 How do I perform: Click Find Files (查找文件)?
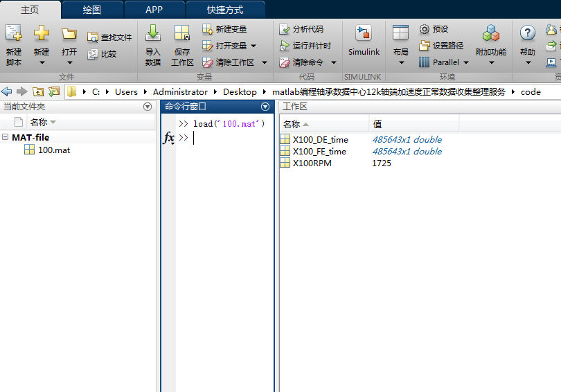pyautogui.click(x=109, y=37)
